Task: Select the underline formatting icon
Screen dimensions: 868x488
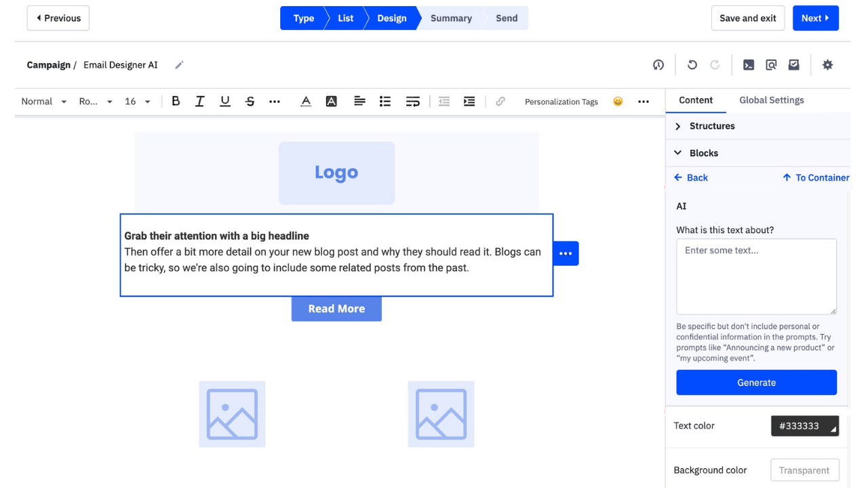Action: coord(224,101)
